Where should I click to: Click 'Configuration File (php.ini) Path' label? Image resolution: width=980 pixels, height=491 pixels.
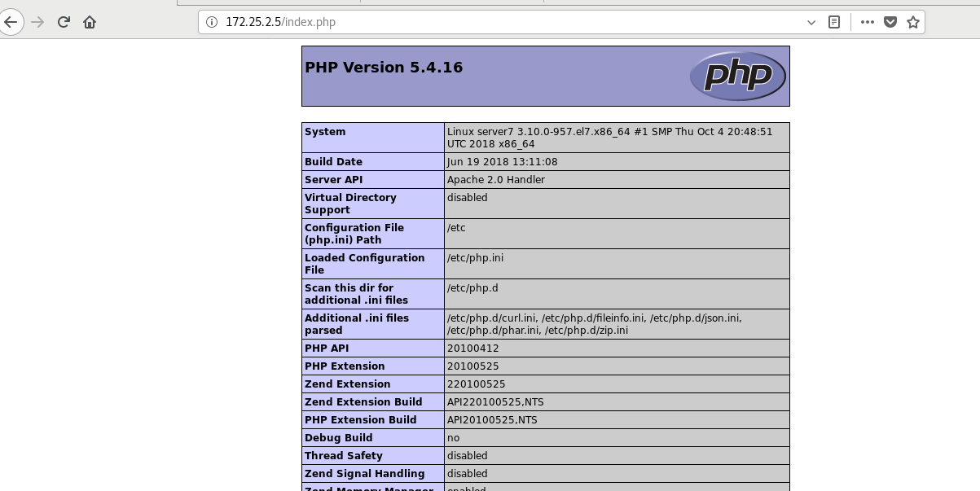pyautogui.click(x=354, y=234)
